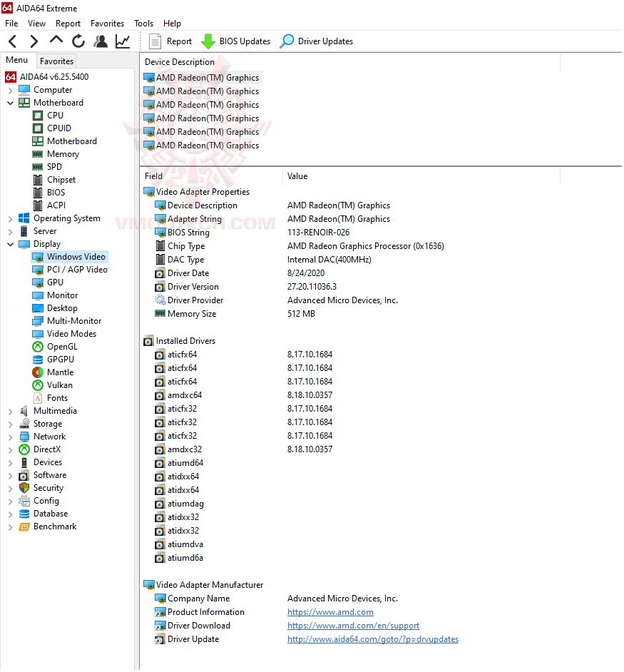Open the https://www.amd.com product link
This screenshot has width=624, height=672.
point(330,612)
